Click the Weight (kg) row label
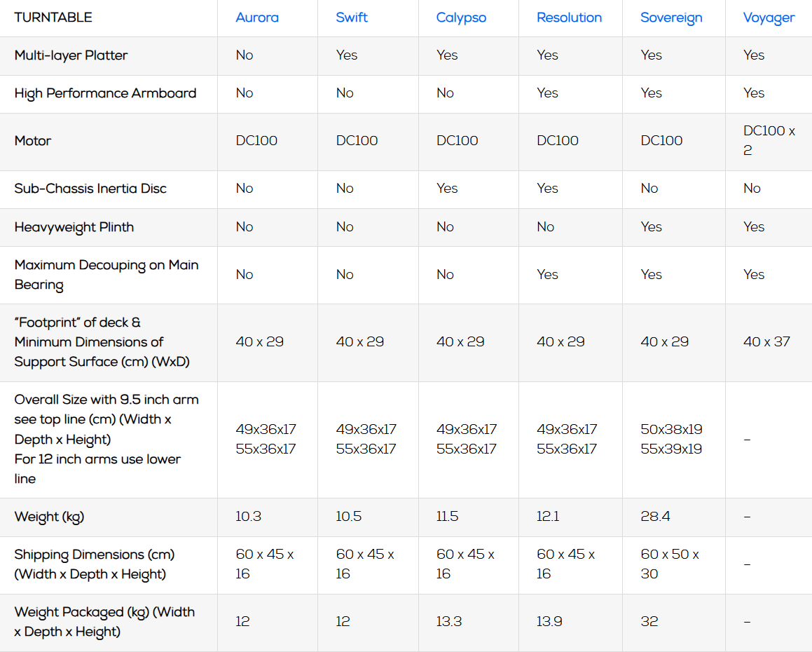 [49, 517]
